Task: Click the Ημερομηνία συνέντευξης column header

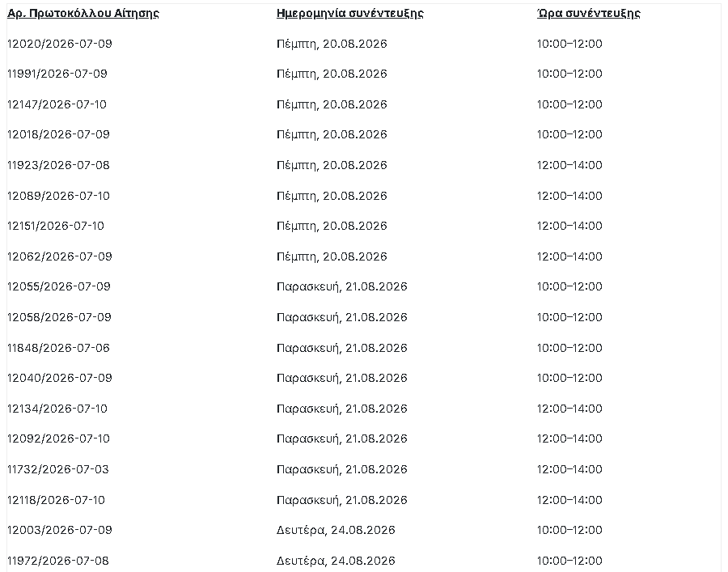Action: [x=350, y=13]
